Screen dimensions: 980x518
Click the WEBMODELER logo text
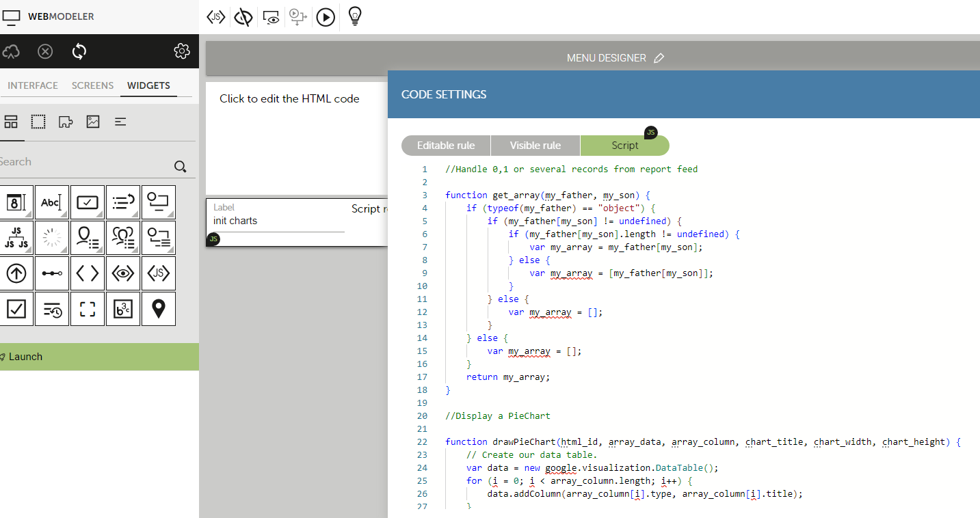(61, 16)
